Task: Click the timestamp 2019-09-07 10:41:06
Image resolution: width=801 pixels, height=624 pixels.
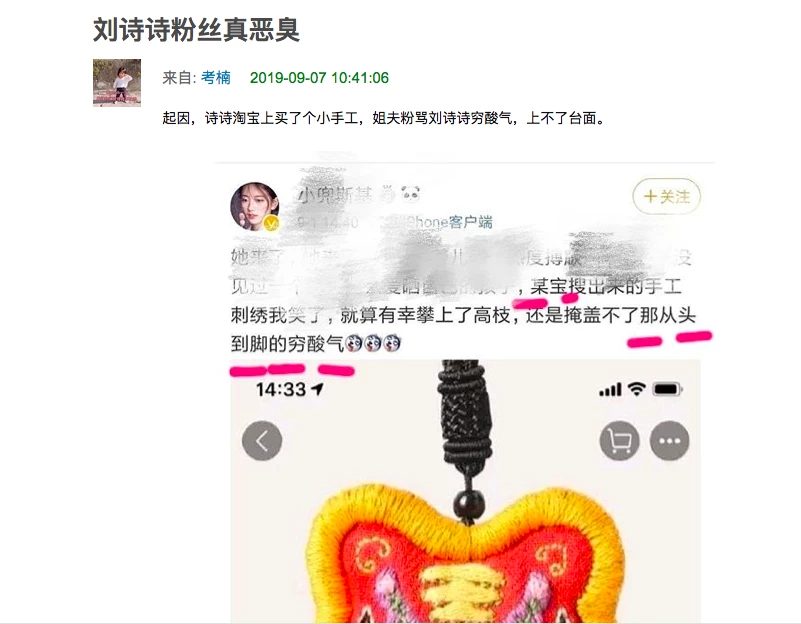Action: [x=319, y=78]
